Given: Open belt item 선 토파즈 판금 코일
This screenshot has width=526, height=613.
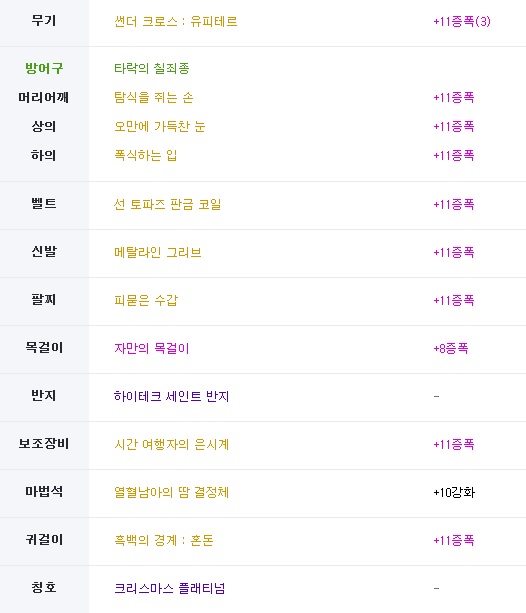Looking at the screenshot, I should (x=167, y=204).
